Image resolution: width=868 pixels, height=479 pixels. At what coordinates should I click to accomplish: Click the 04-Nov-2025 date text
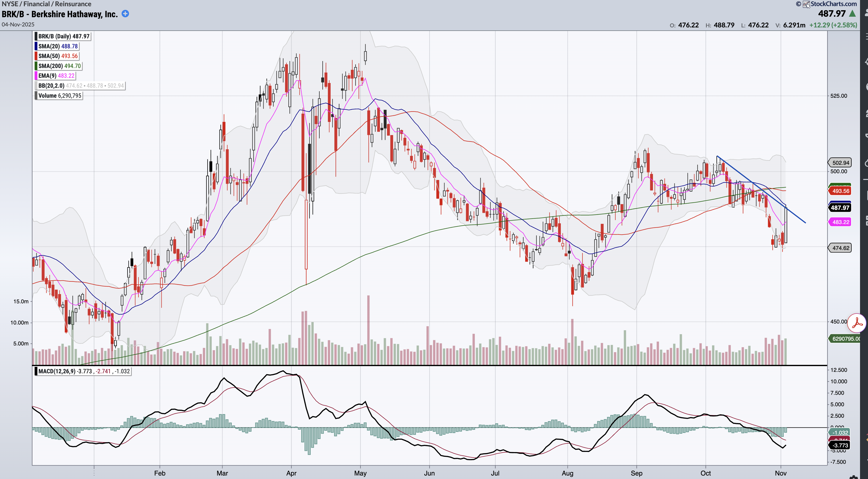[x=18, y=25]
